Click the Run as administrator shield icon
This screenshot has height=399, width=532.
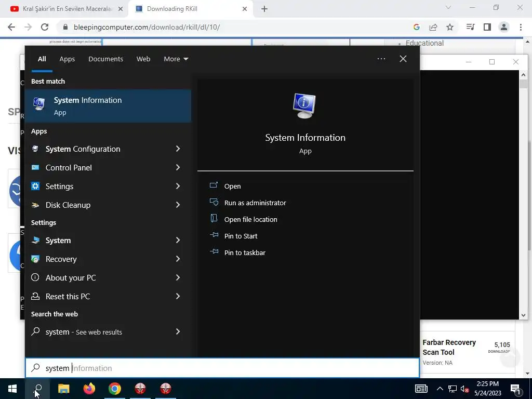pyautogui.click(x=214, y=202)
